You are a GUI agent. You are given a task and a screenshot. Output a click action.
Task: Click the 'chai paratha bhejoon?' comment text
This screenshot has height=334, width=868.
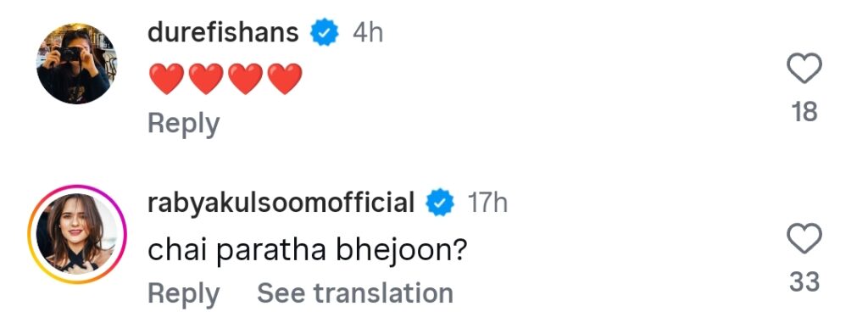308,252
